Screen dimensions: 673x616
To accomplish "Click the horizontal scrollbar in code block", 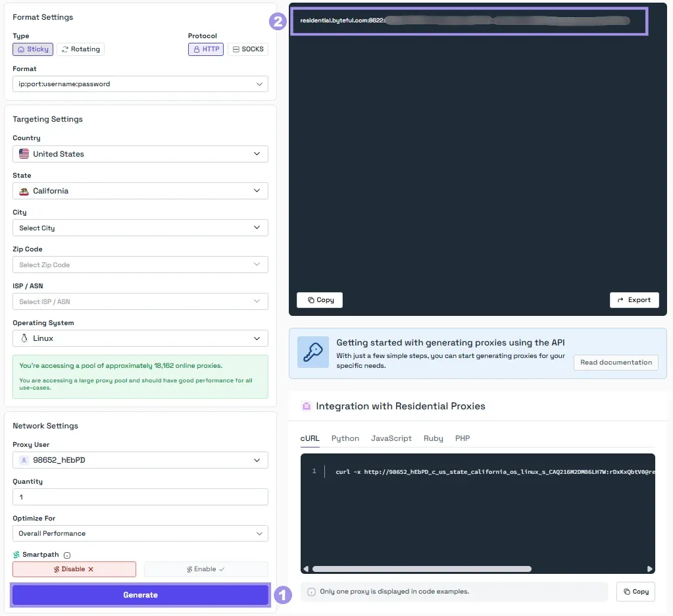I will [x=422, y=569].
